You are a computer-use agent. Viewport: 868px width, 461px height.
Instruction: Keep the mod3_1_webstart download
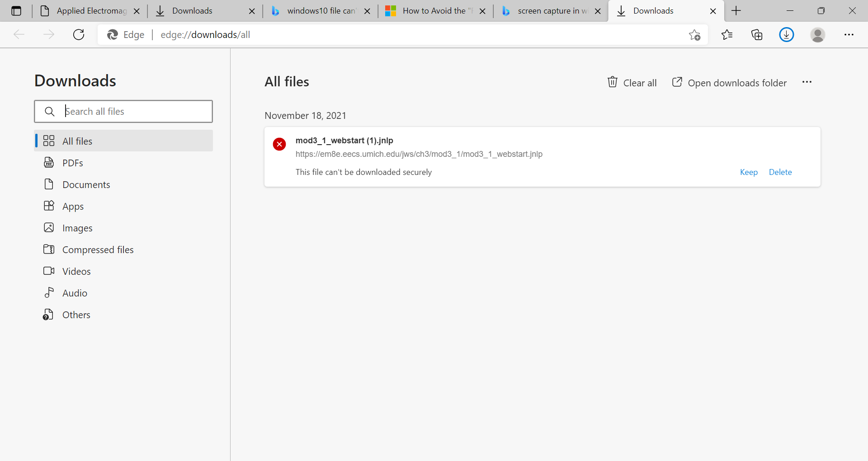click(x=749, y=172)
